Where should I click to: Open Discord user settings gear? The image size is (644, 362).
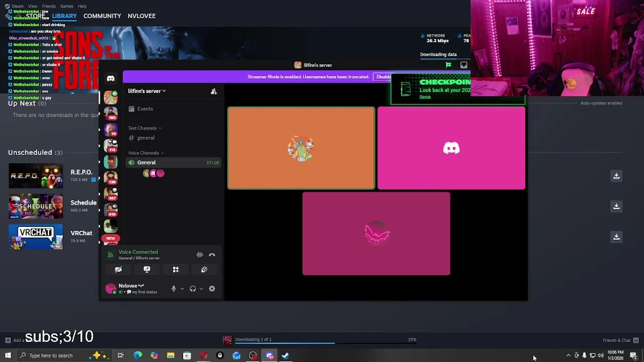click(212, 289)
